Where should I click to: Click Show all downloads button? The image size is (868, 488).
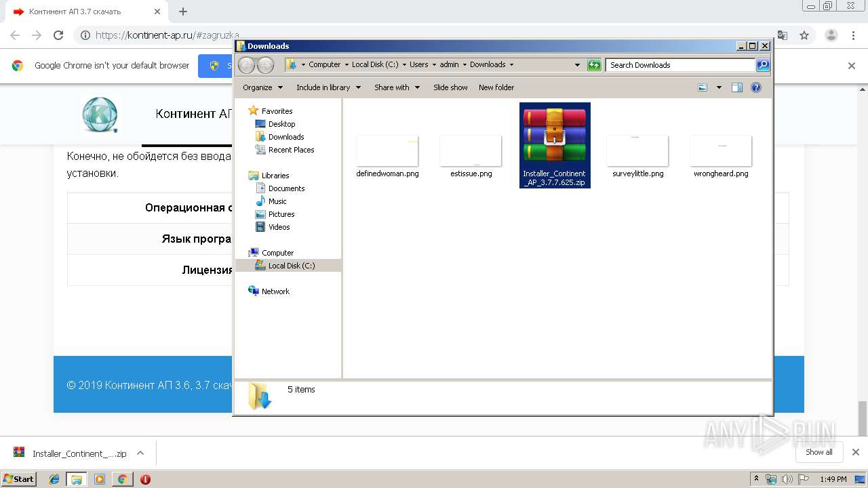click(819, 452)
